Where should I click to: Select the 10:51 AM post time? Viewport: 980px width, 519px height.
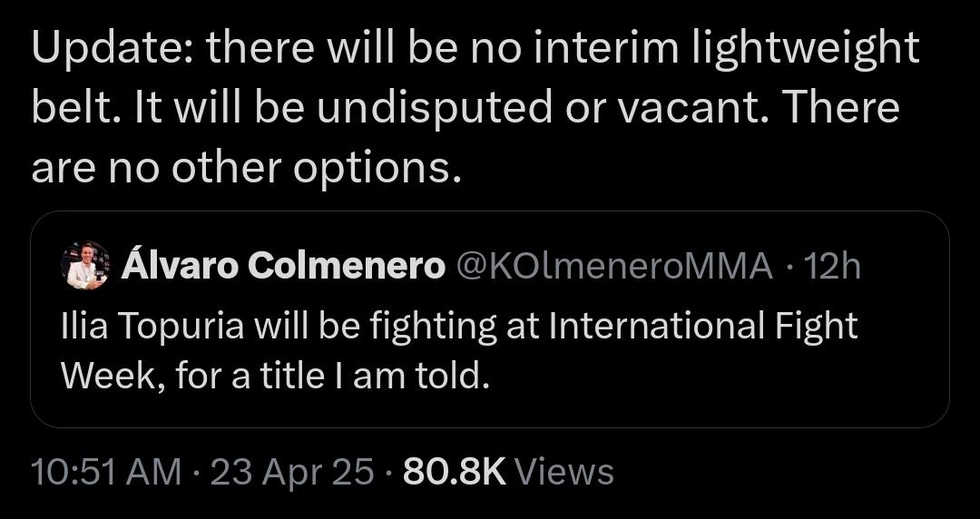[x=105, y=472]
